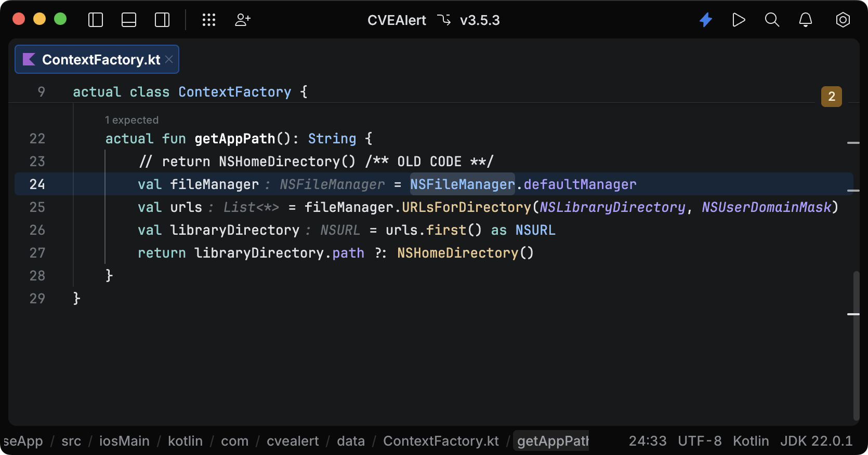This screenshot has height=455, width=868.
Task: Click defaultManager property in code
Action: coord(580,184)
